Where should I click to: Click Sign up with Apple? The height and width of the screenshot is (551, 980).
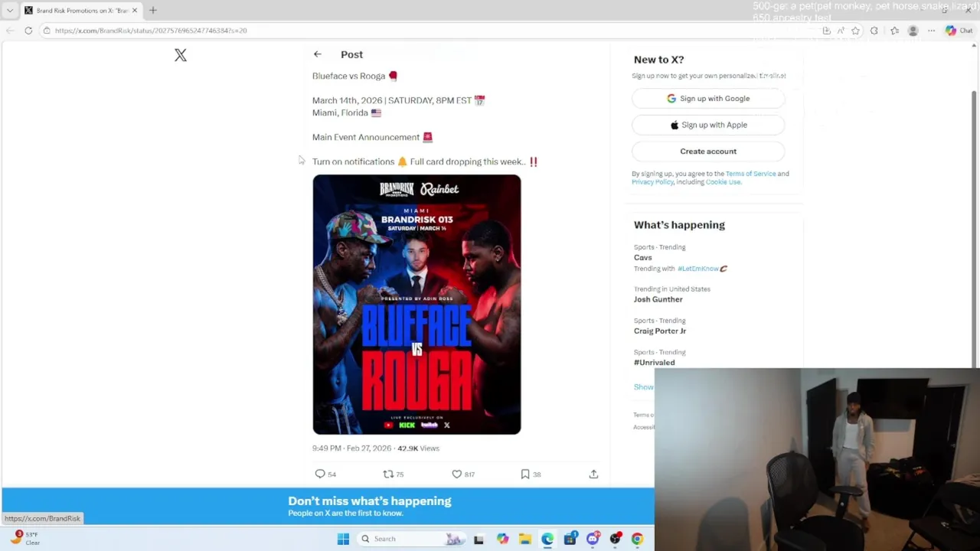(708, 125)
